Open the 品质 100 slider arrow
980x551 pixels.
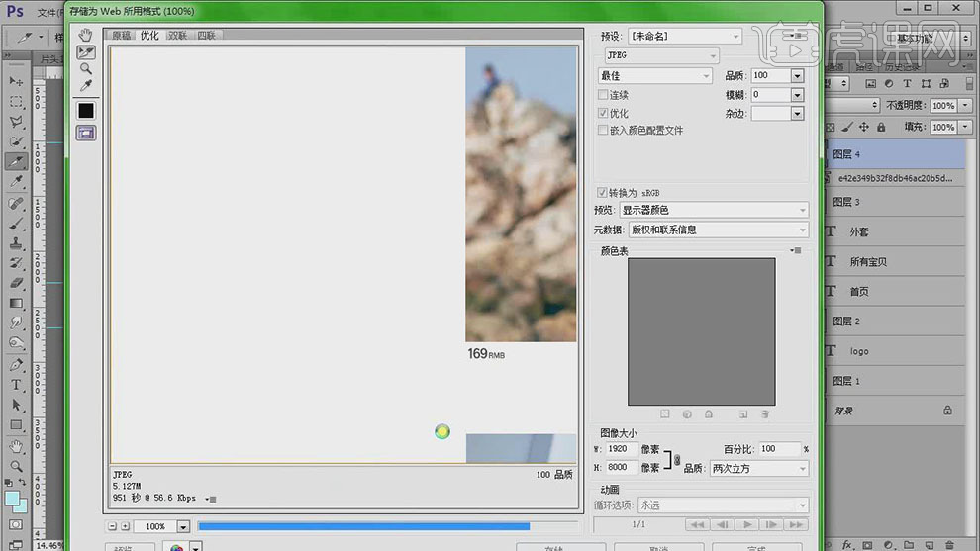(797, 75)
